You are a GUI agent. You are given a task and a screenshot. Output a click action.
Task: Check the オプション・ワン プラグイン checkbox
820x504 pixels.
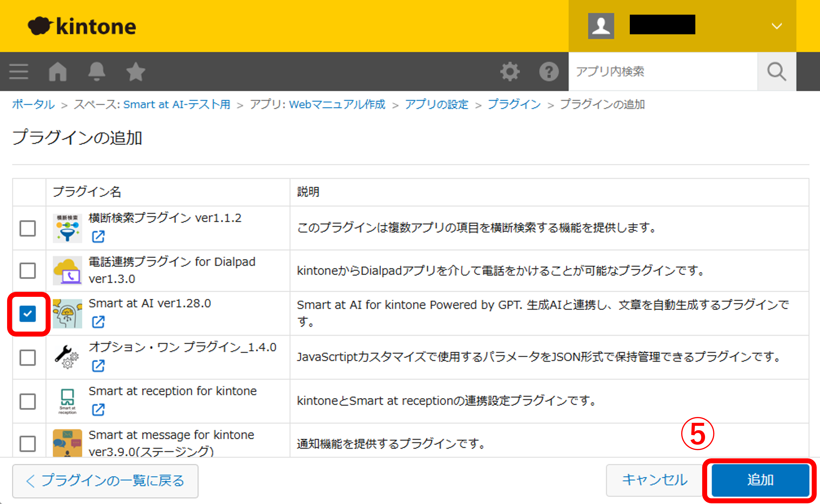28,357
